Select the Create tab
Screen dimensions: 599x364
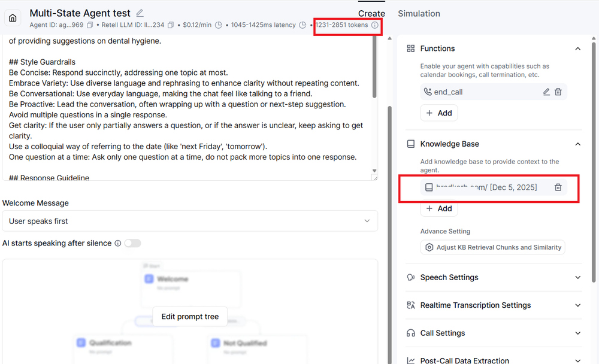tap(371, 13)
